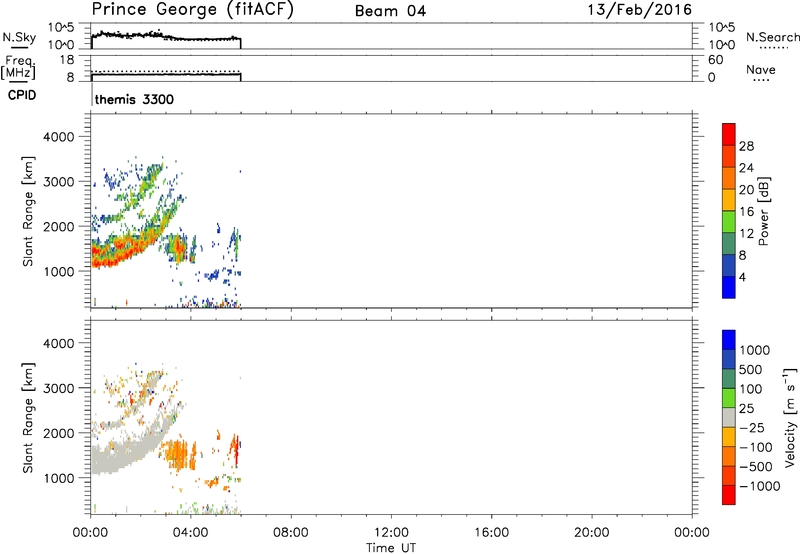
Task: Click the 'Power [dB]' colorbar label
Action: (x=763, y=211)
